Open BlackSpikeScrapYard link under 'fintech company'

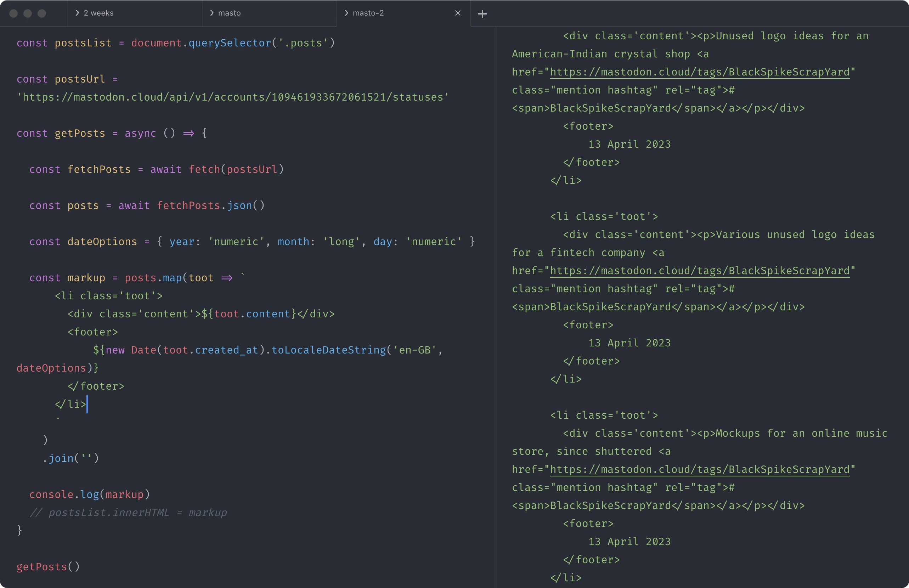pyautogui.click(x=699, y=271)
